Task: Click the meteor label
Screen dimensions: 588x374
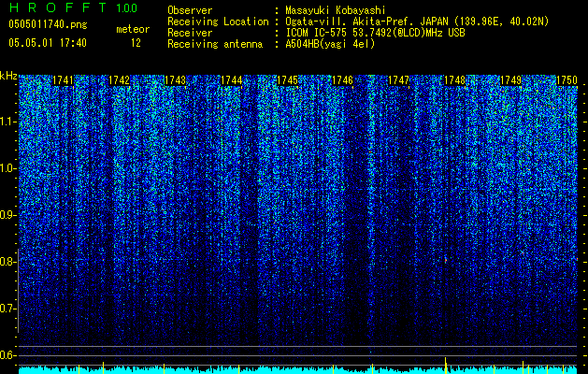Action: (133, 29)
